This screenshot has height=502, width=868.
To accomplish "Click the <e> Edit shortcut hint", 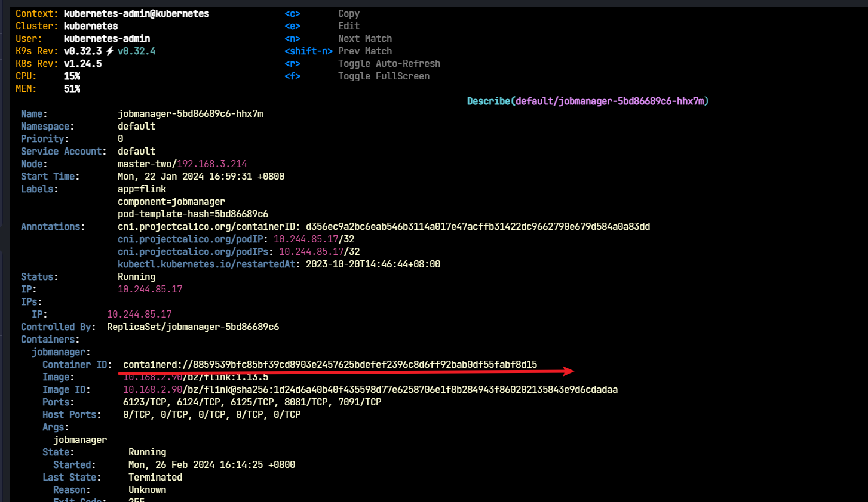I will 322,26.
